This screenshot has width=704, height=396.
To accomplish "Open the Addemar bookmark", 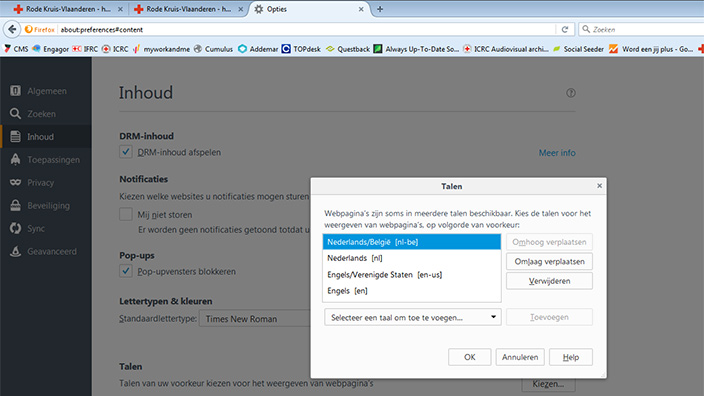I will point(258,49).
